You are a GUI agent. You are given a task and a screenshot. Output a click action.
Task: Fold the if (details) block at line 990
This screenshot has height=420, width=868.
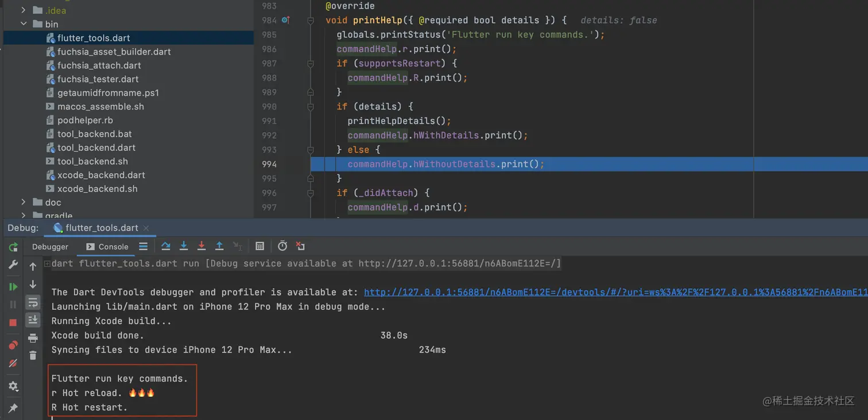click(311, 106)
